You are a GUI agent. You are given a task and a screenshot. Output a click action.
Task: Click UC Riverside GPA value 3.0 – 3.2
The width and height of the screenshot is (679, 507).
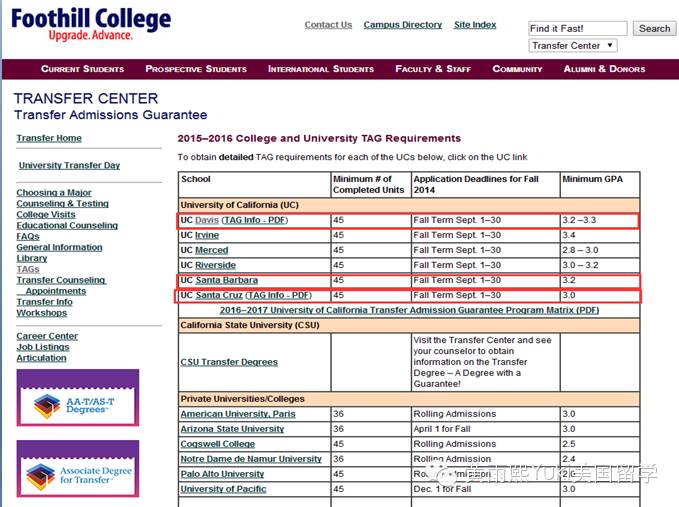[x=580, y=265]
